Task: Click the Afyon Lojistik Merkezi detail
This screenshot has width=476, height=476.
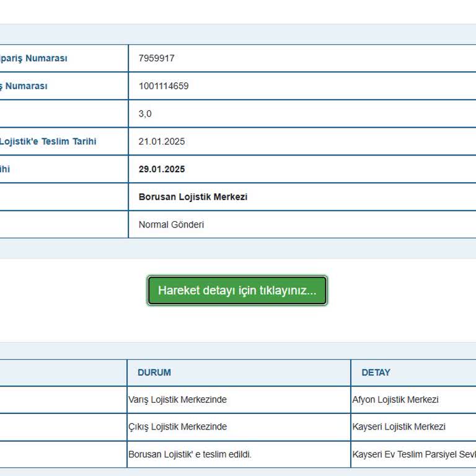Action: coord(395,400)
